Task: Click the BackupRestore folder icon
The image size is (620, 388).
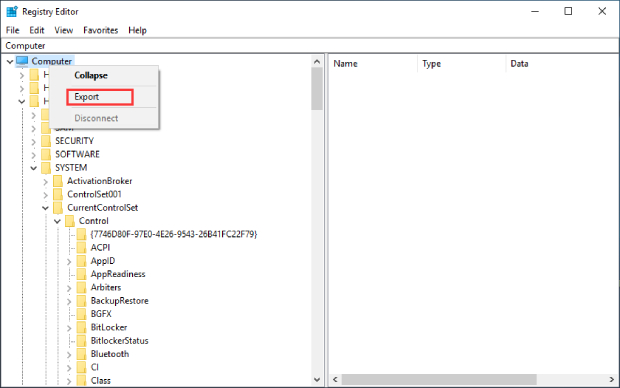Action: [81, 301]
